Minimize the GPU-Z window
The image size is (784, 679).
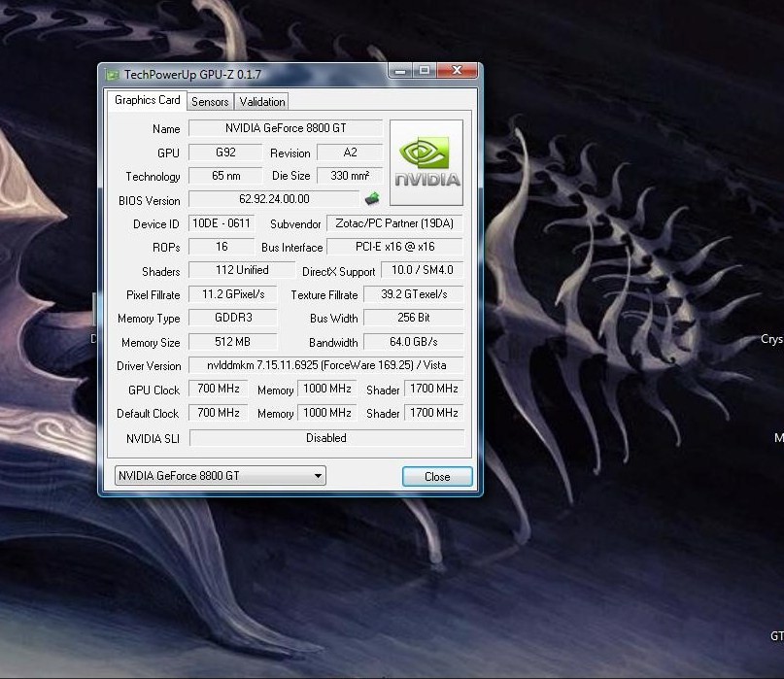(400, 71)
